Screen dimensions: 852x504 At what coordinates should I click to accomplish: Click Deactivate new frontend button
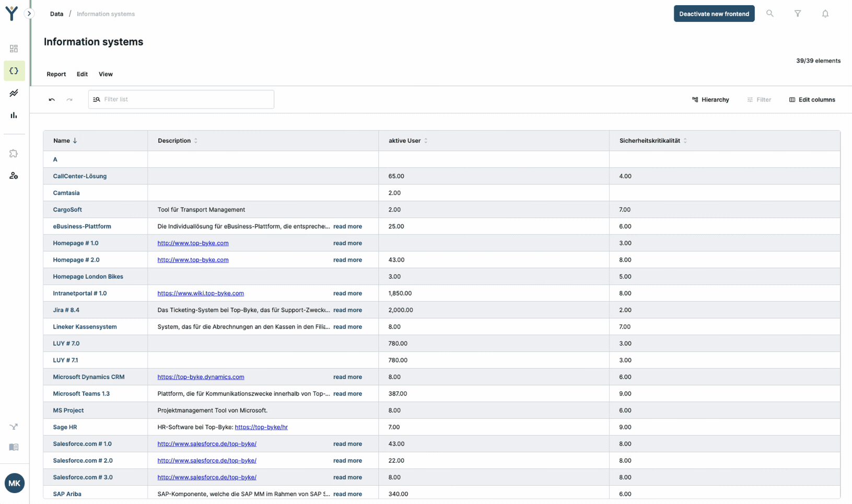[x=714, y=14]
